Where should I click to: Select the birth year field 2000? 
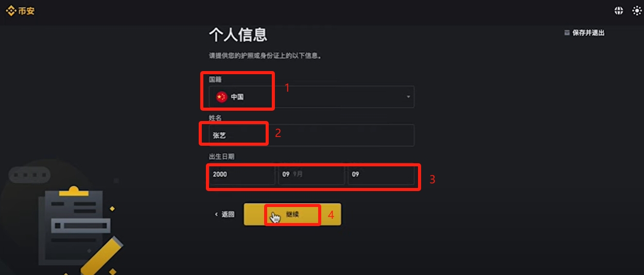242,175
